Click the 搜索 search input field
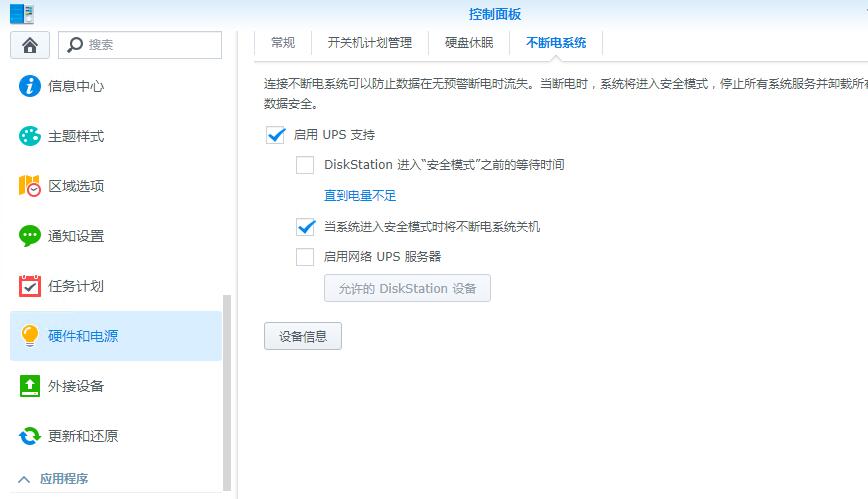This screenshot has width=868, height=499. [140, 45]
